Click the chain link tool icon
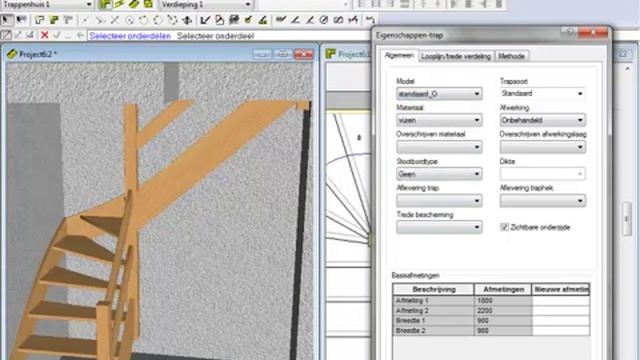Screen dimensions: 640x360 coord(338,20)
